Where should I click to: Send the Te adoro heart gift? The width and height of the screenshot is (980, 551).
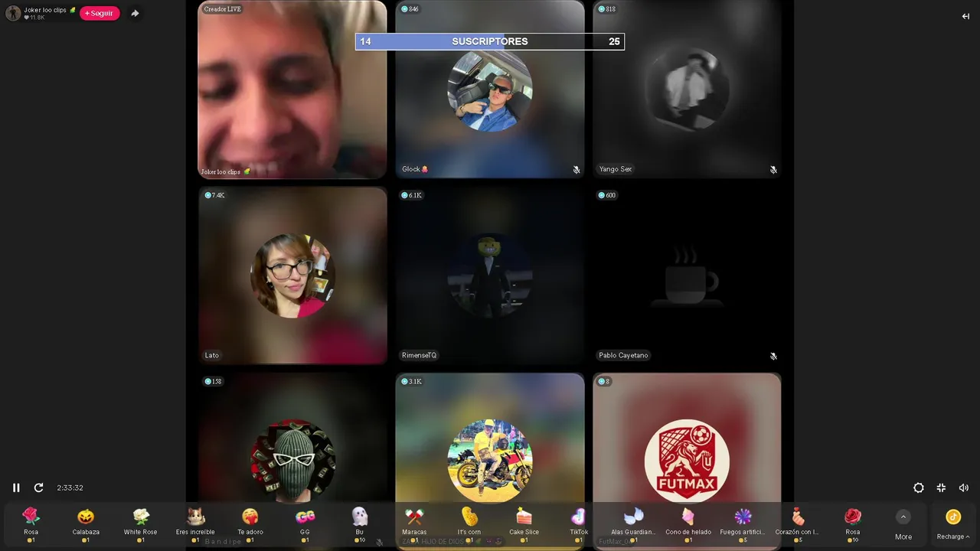click(x=250, y=525)
